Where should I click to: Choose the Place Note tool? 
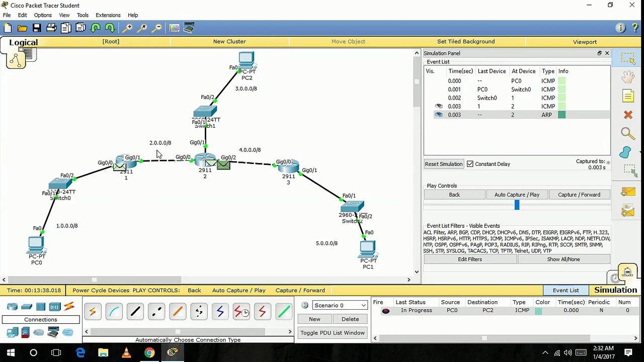(628, 96)
